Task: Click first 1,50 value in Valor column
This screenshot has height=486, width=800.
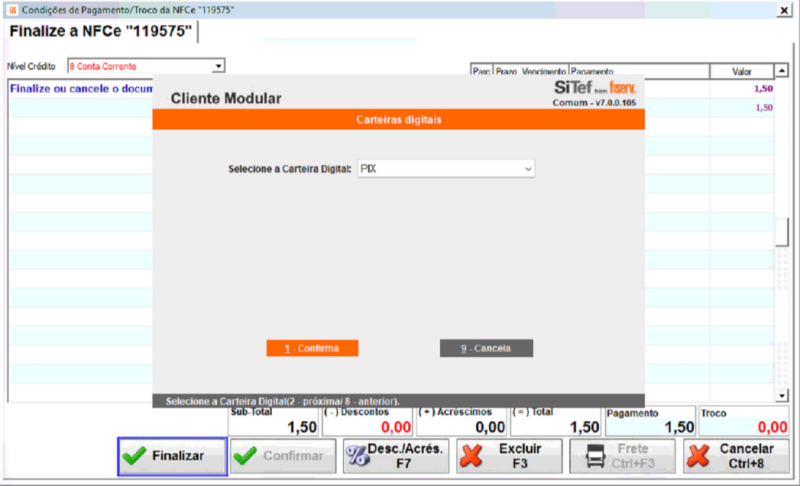Action: tap(763, 89)
